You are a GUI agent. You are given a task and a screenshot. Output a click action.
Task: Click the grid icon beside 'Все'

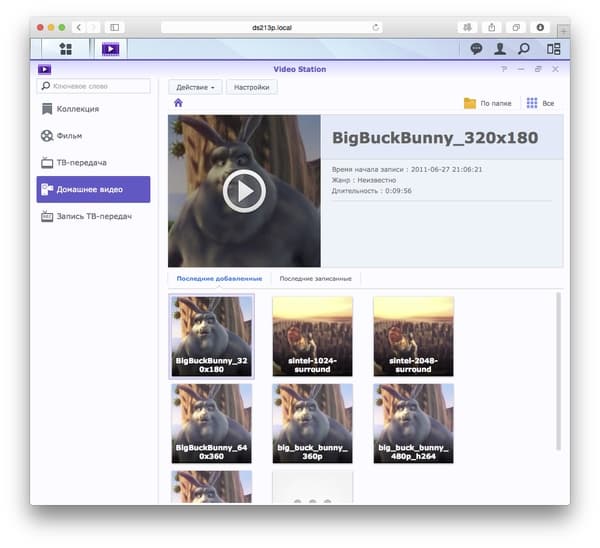(532, 103)
